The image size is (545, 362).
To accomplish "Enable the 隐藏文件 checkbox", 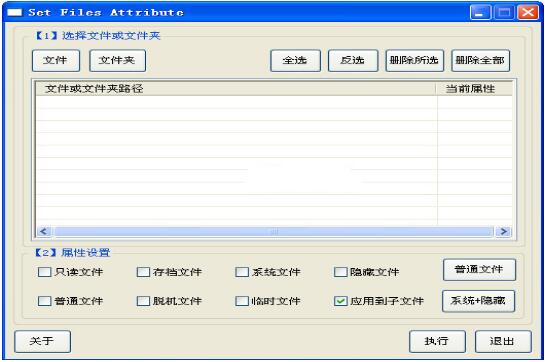I will 341,272.
